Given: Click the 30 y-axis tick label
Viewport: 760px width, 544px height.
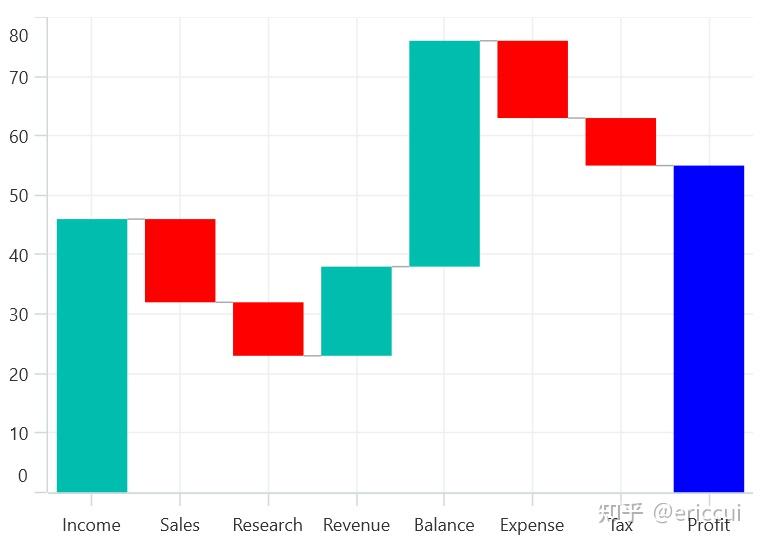Looking at the screenshot, I should pyautogui.click(x=19, y=314).
